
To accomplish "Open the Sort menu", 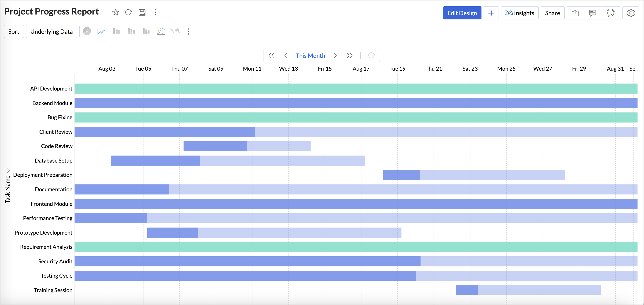I will pos(14,32).
